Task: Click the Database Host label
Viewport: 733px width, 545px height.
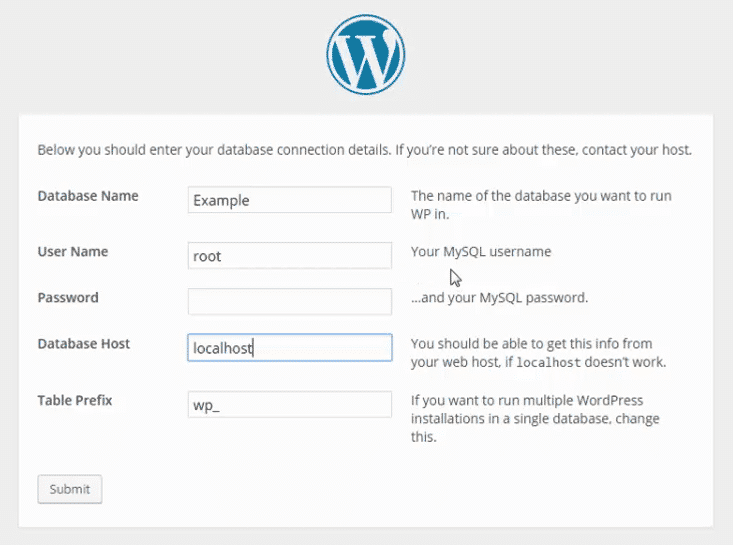Action: pyautogui.click(x=84, y=344)
